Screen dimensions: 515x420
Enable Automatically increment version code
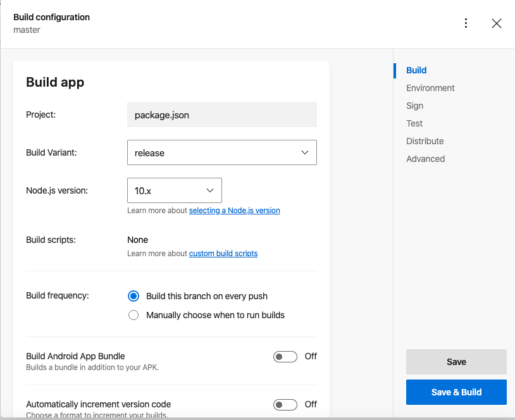click(285, 404)
